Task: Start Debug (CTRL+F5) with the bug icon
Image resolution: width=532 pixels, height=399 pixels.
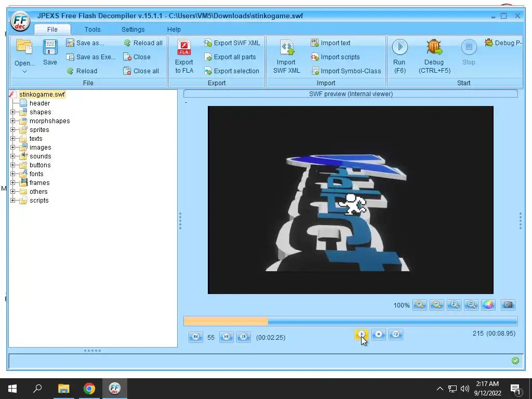Action: pyautogui.click(x=434, y=47)
